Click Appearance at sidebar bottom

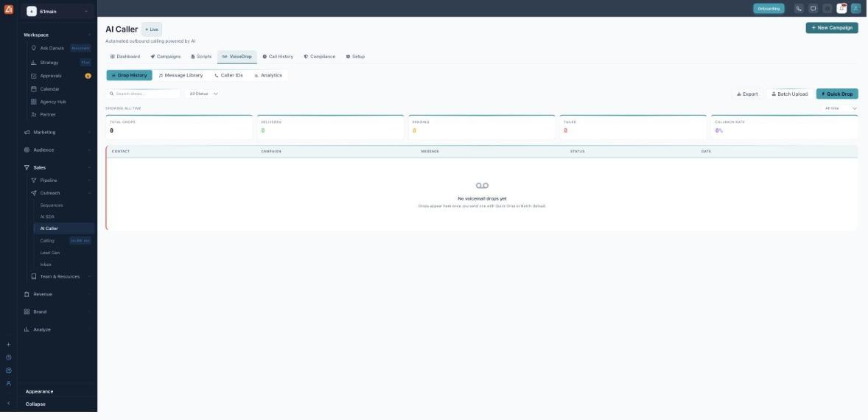39,391
